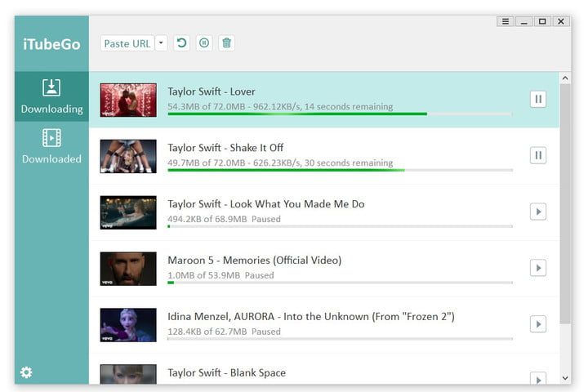Viewport: 588px width, 392px height.
Task: Click the Blank Space thumbnail
Action: (x=128, y=374)
